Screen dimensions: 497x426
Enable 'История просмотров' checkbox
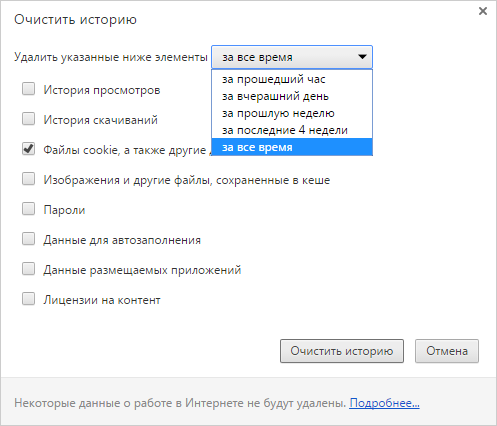28,89
